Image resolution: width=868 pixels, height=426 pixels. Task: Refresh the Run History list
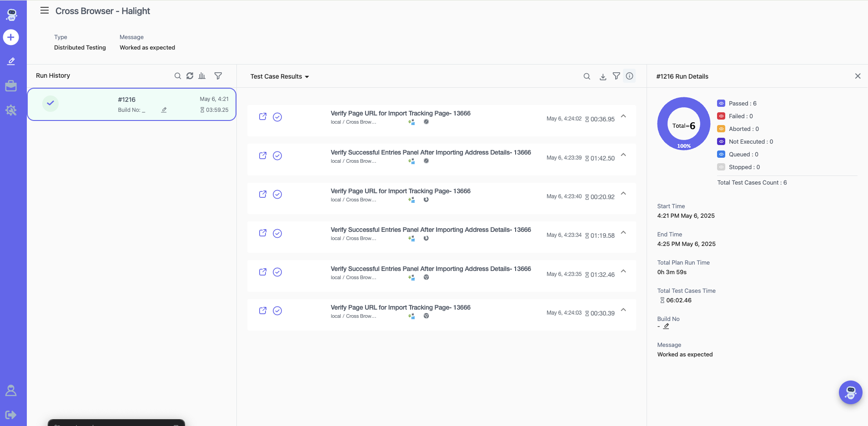click(190, 76)
